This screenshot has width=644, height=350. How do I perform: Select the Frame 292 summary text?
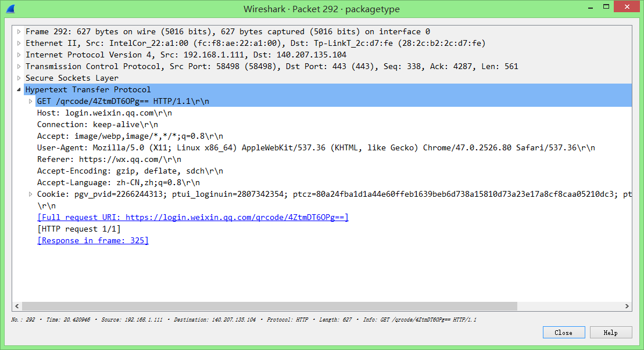coord(227,31)
